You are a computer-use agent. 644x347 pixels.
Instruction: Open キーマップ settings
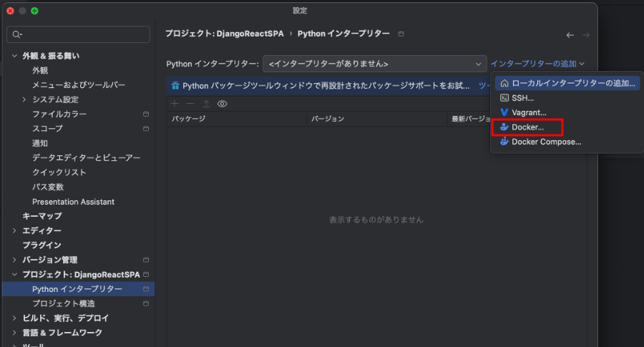[42, 216]
